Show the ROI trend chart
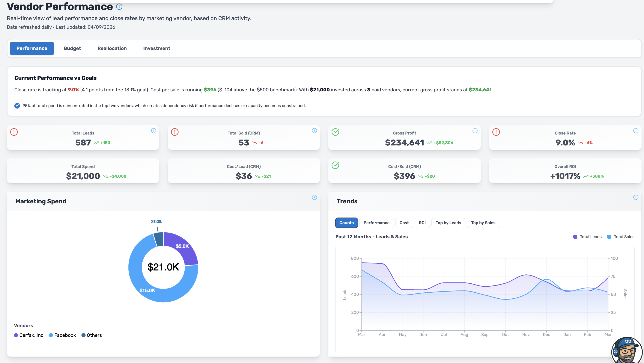This screenshot has height=363, width=644. coord(422,223)
